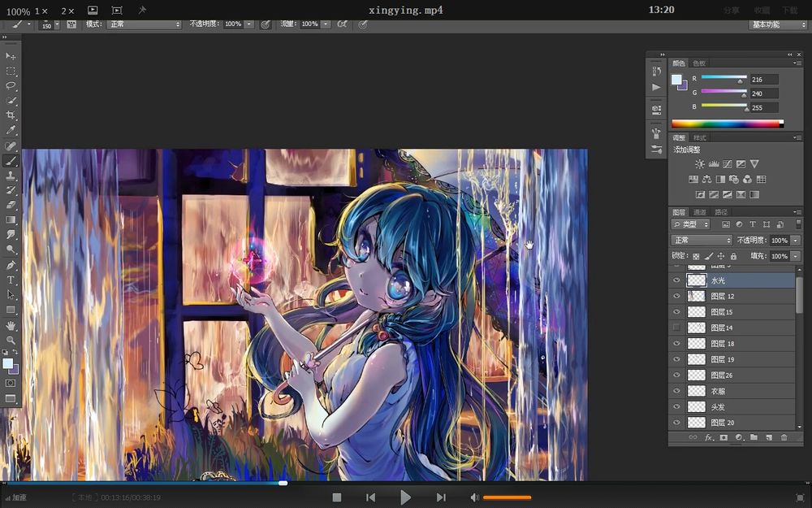This screenshot has height=508, width=812.
Task: Hide the 衣服 layer
Action: [676, 391]
